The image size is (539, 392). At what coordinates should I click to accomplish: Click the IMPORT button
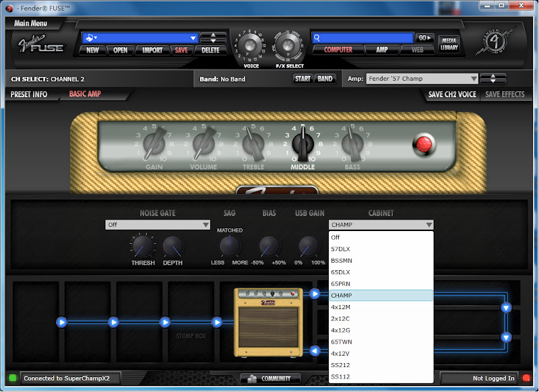point(152,50)
